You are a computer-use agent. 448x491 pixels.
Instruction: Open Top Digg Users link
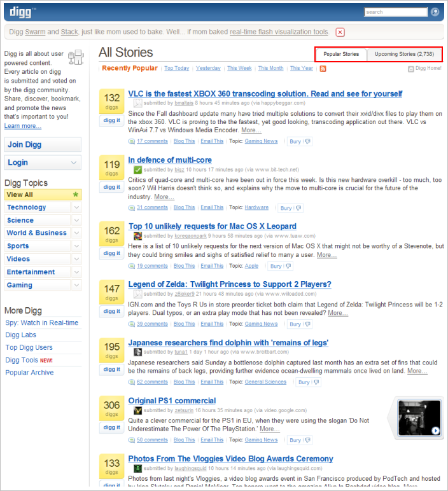point(29,348)
